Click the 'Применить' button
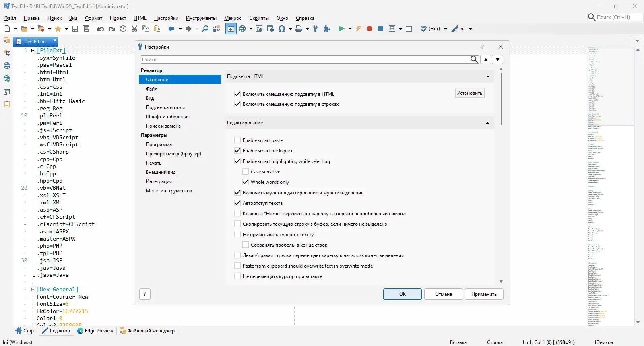 pyautogui.click(x=484, y=294)
